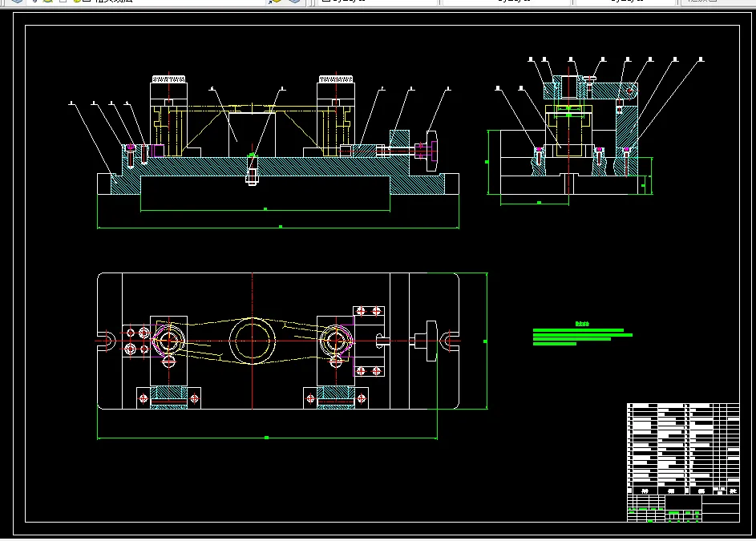
Task: Click the green technical requirements text block
Action: (582, 333)
